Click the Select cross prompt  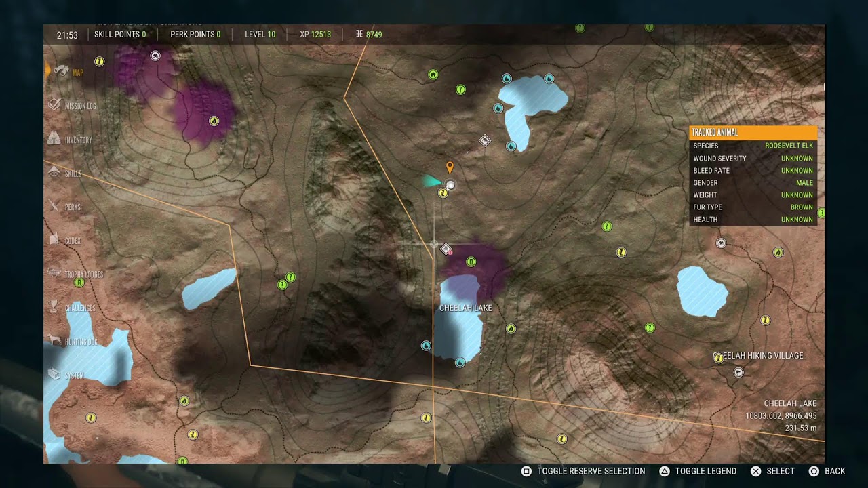[x=772, y=471]
